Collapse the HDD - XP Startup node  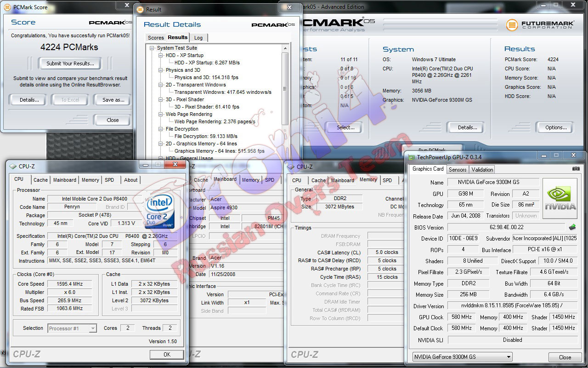161,55
